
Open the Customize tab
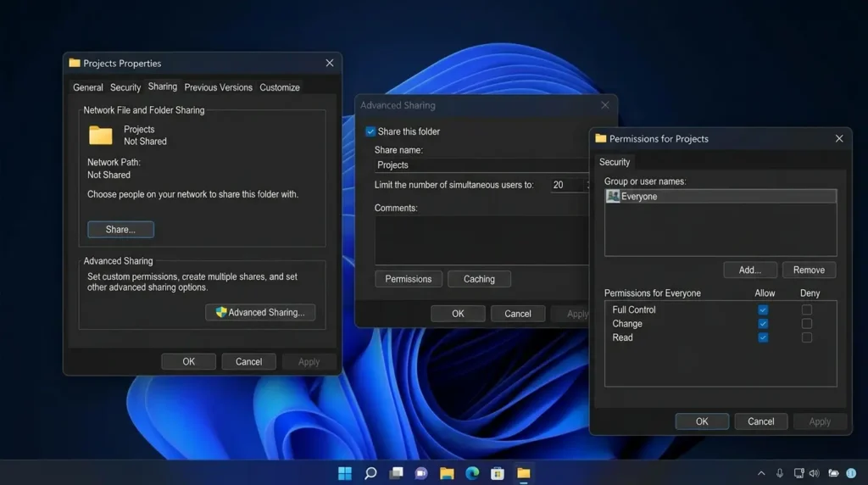pyautogui.click(x=280, y=87)
